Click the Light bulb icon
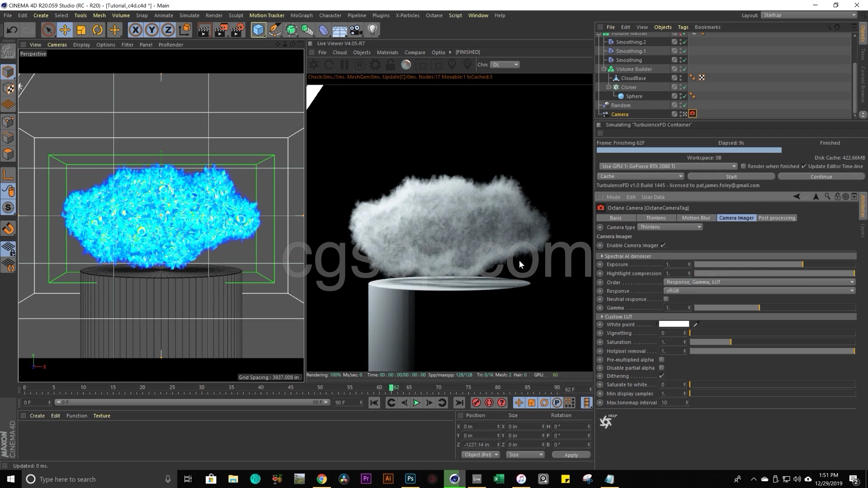 (372, 30)
